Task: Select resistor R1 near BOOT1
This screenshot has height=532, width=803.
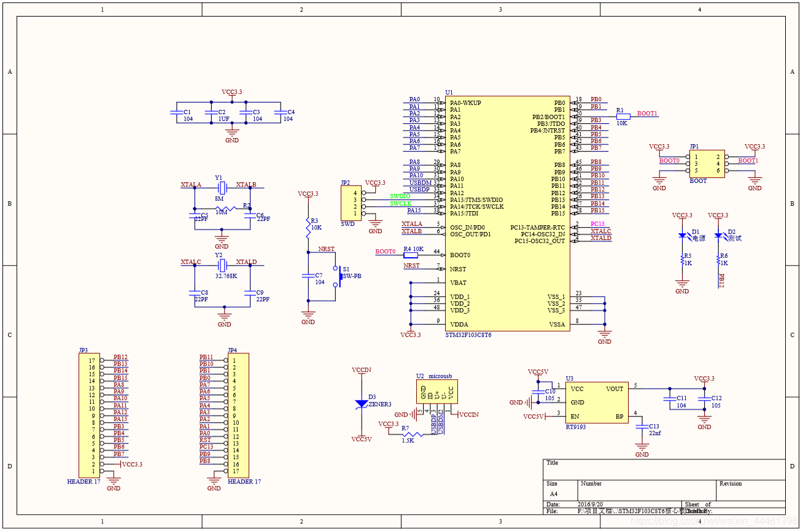Action: pos(623,116)
